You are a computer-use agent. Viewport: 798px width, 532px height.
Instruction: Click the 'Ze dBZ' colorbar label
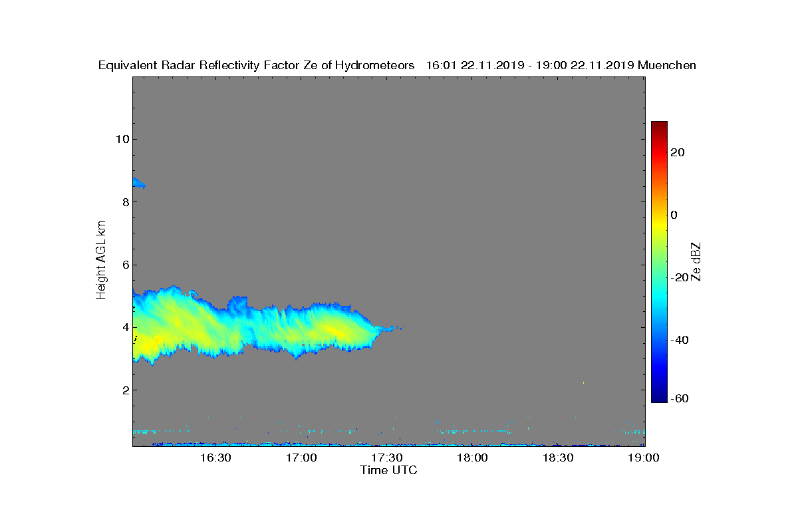(697, 262)
